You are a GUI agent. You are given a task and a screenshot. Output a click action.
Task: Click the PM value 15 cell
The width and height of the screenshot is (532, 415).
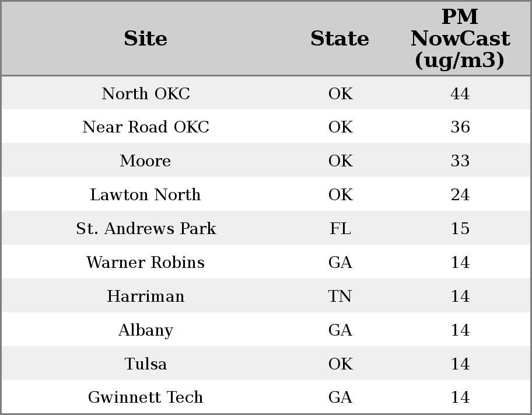(460, 229)
